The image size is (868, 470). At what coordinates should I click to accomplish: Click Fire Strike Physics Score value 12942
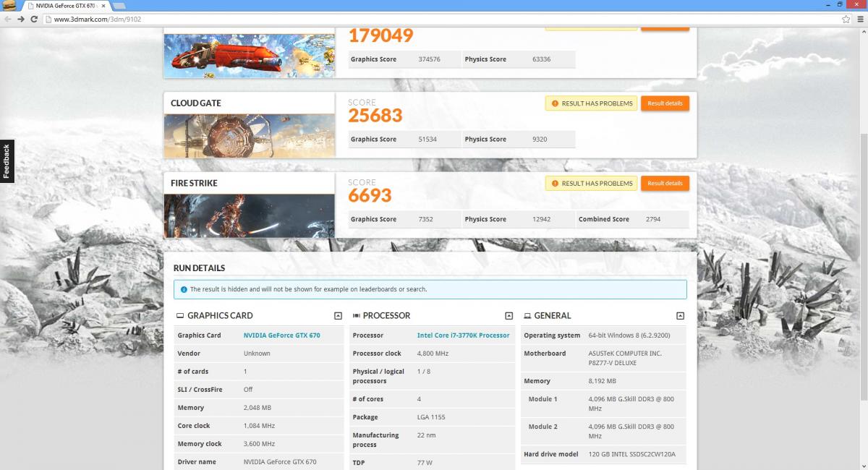click(x=541, y=219)
